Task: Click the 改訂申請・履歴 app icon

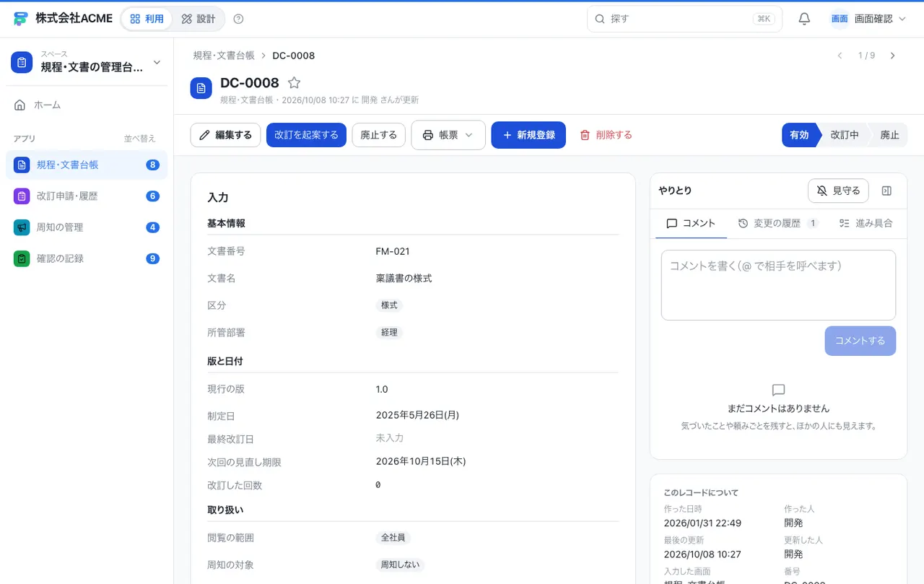Action: pyautogui.click(x=22, y=196)
